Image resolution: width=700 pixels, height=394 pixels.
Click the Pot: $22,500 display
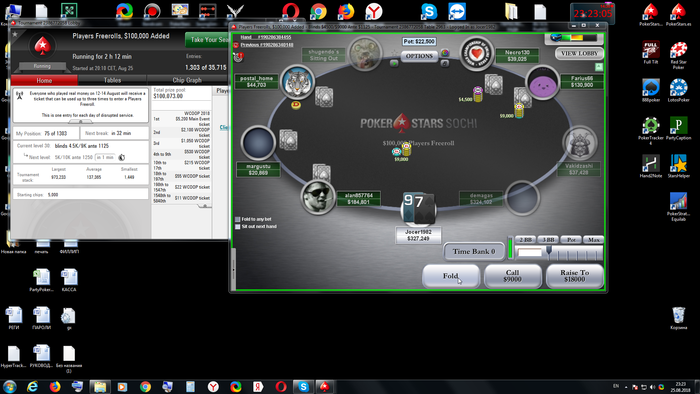419,41
